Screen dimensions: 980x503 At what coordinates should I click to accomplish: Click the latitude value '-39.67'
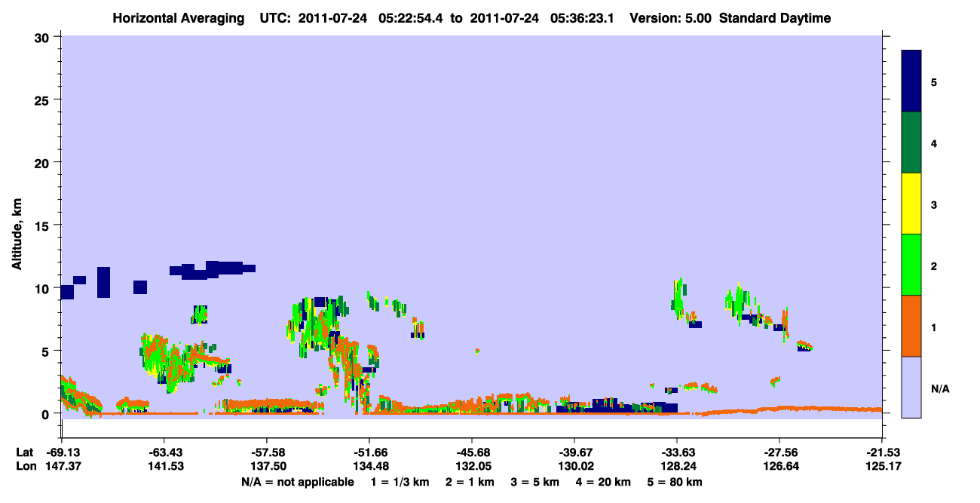(x=574, y=452)
